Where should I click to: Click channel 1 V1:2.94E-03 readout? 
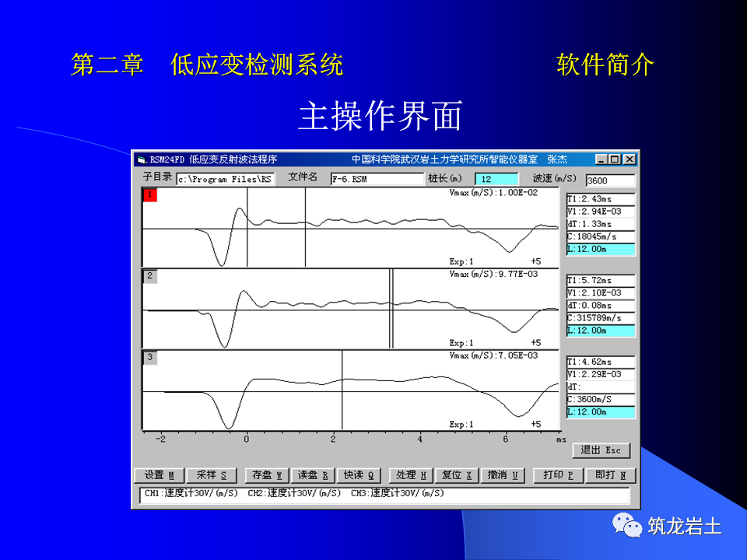pos(601,212)
